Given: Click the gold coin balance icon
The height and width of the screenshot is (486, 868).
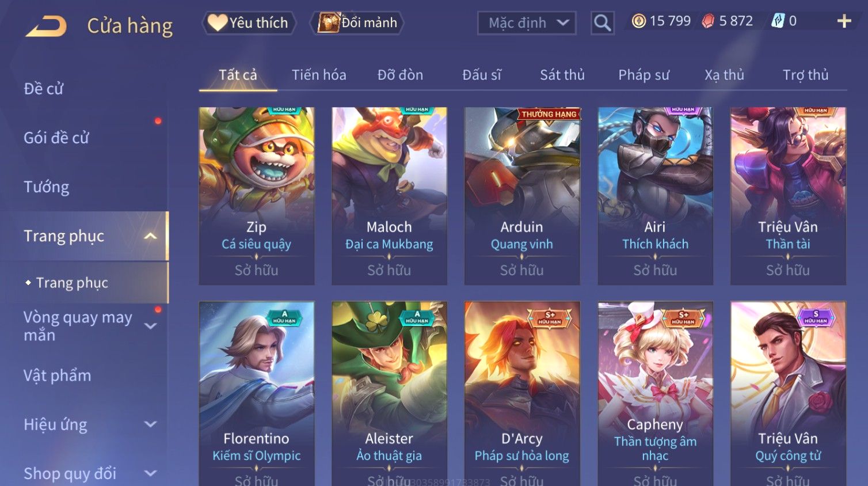Looking at the screenshot, I should coord(638,21).
